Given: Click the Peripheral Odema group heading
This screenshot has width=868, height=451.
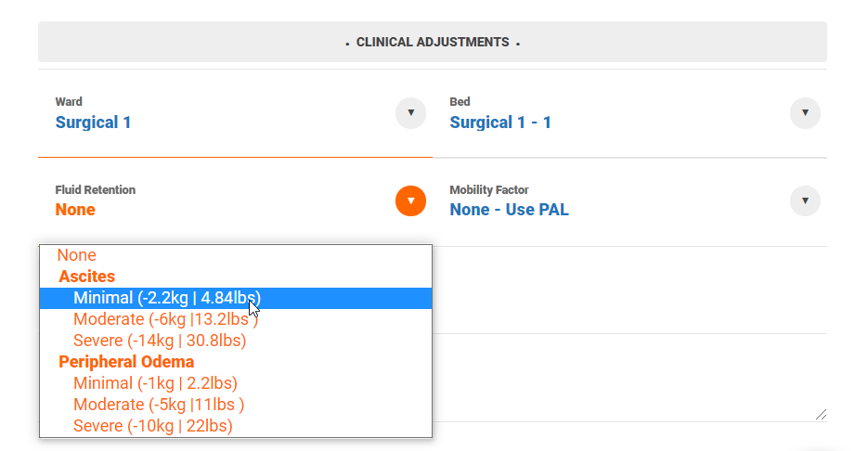Looking at the screenshot, I should pyautogui.click(x=126, y=362).
